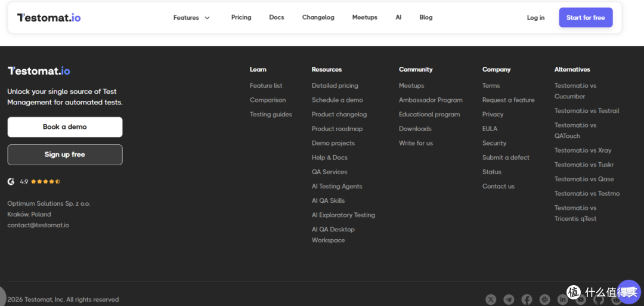Open Docs in the top navigation
This screenshot has width=644, height=306.
tap(277, 17)
